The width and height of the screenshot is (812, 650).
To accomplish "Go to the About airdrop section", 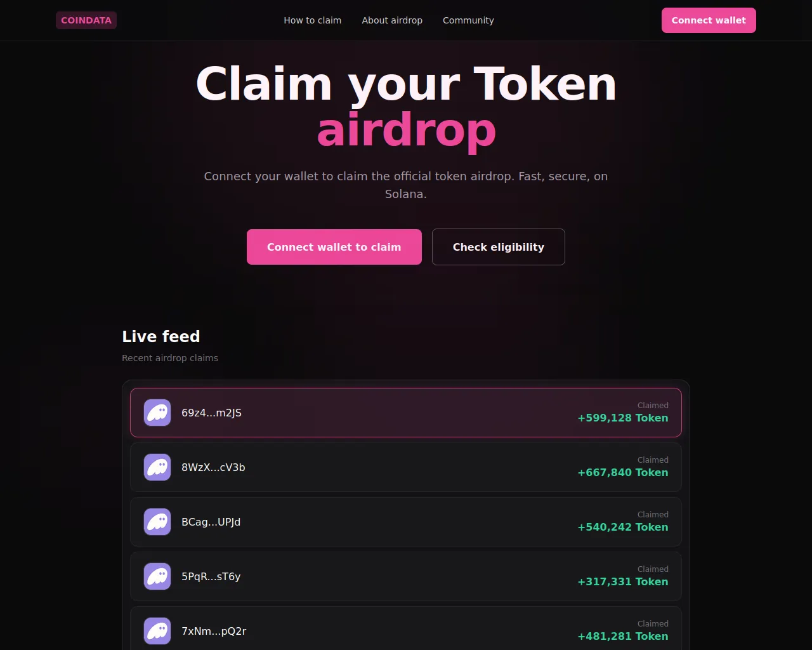I will tap(392, 20).
